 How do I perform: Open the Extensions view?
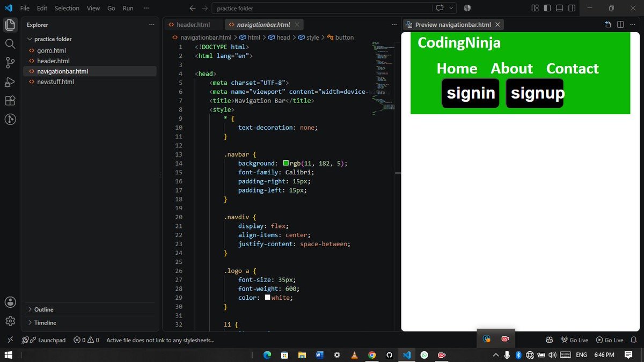click(10, 101)
